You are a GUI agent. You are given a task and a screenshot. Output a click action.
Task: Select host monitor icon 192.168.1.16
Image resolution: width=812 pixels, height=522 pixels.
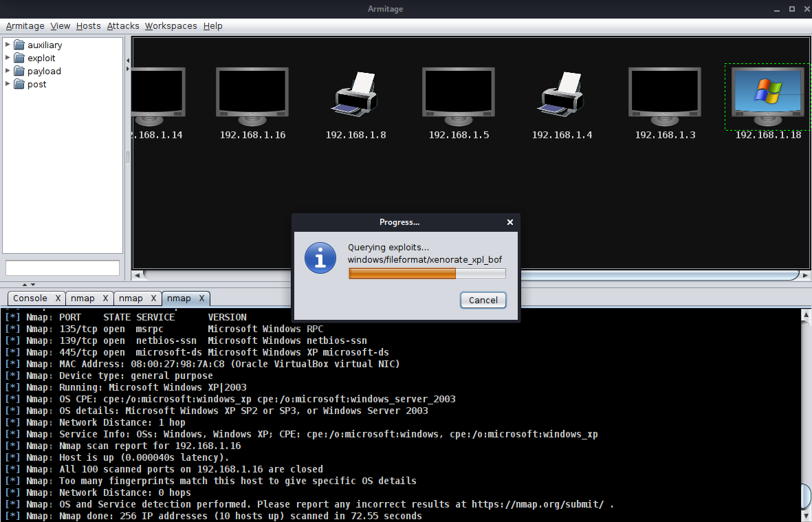pyautogui.click(x=252, y=96)
